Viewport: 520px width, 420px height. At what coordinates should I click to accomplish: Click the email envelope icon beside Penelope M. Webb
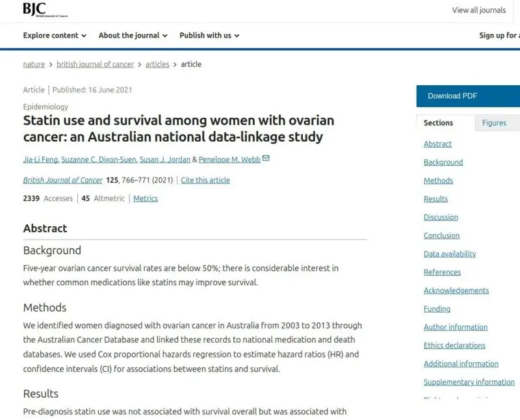[266, 158]
